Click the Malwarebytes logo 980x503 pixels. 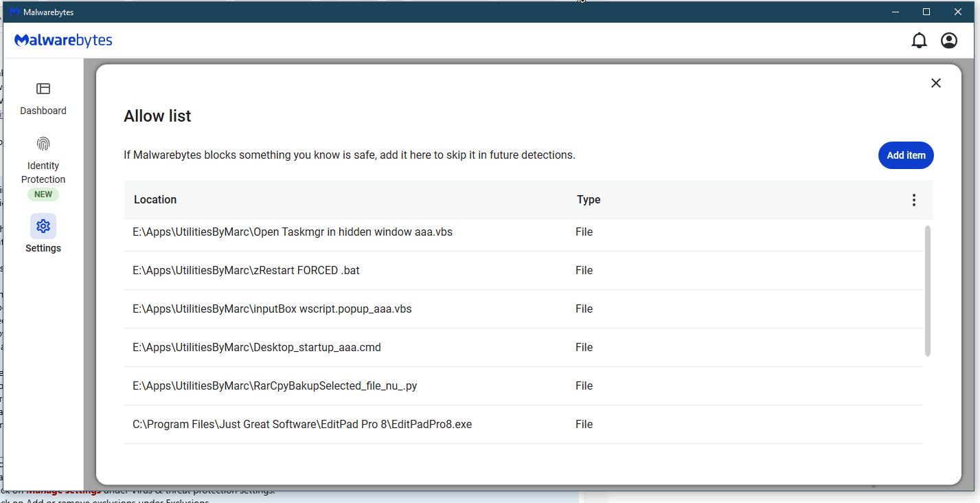coord(63,40)
